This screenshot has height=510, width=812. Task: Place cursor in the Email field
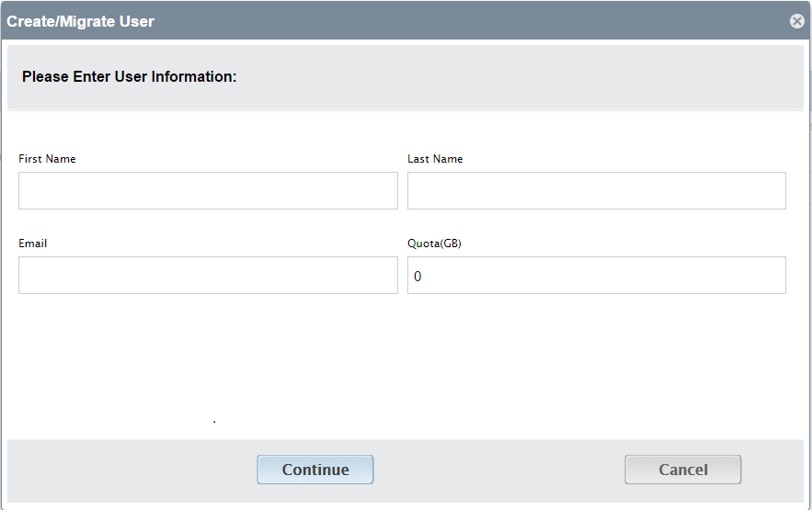click(208, 275)
